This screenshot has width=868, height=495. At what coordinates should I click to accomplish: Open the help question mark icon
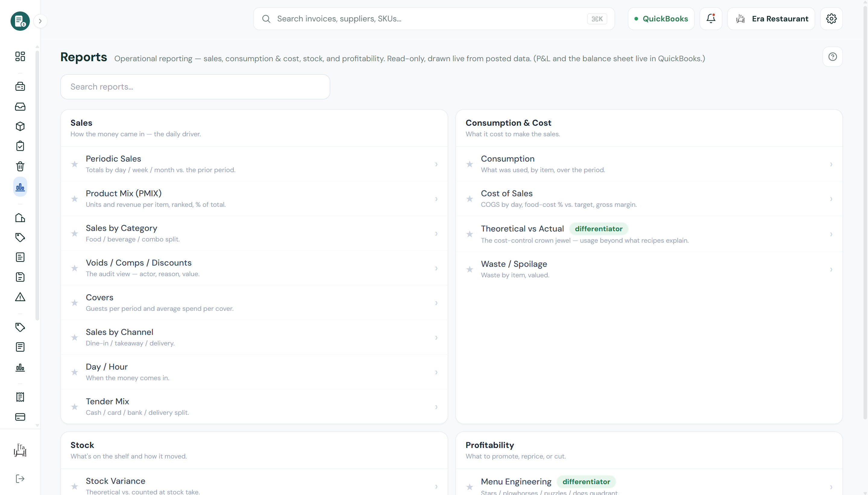pyautogui.click(x=832, y=57)
